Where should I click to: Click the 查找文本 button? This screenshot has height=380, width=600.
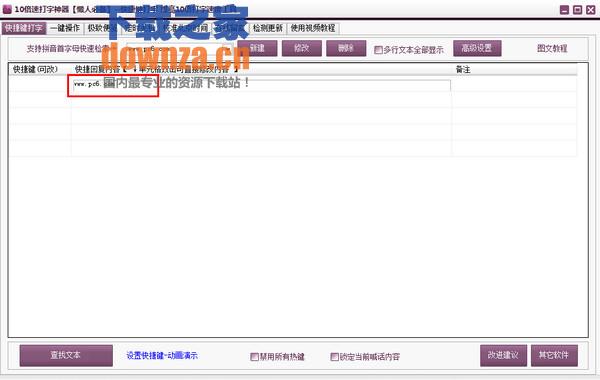tap(66, 356)
